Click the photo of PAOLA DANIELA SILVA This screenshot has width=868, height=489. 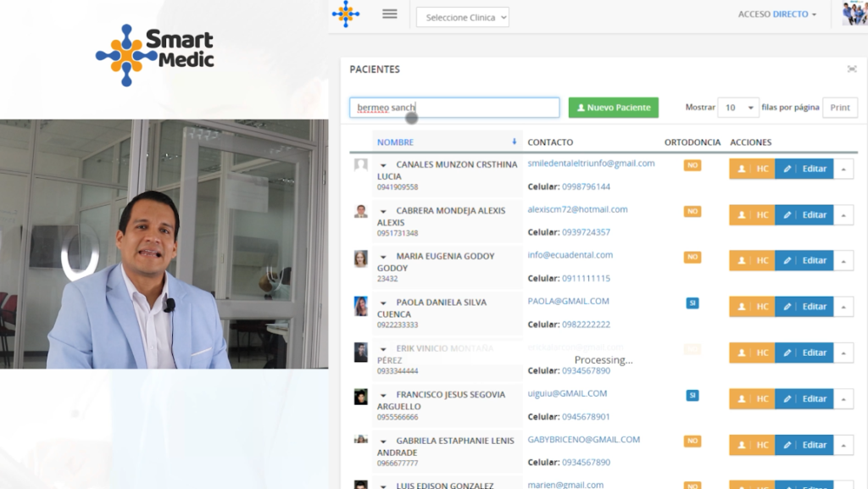(x=361, y=306)
